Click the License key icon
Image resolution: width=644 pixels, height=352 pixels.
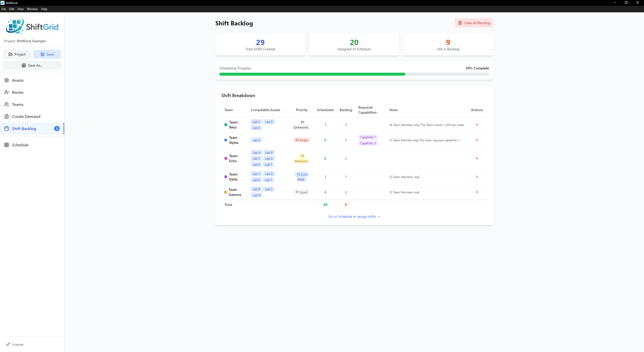[8, 344]
